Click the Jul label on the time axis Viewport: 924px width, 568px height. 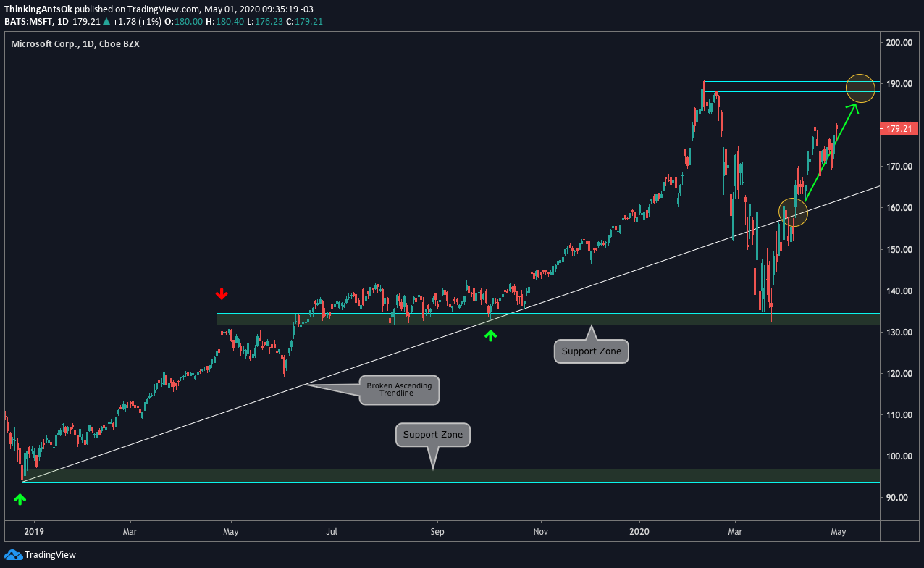point(332,531)
